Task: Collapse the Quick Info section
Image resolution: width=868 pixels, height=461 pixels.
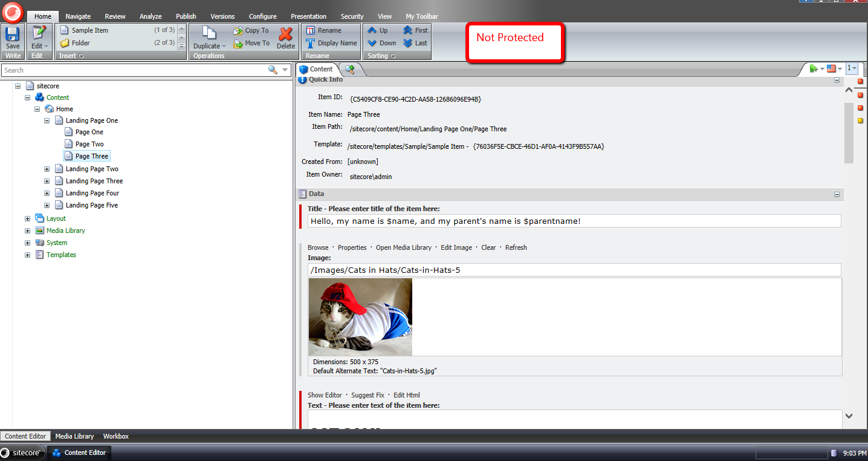Action: tap(837, 80)
